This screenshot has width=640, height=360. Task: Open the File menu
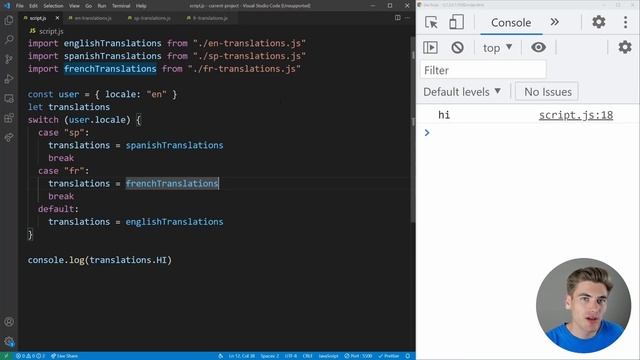tap(20, 6)
